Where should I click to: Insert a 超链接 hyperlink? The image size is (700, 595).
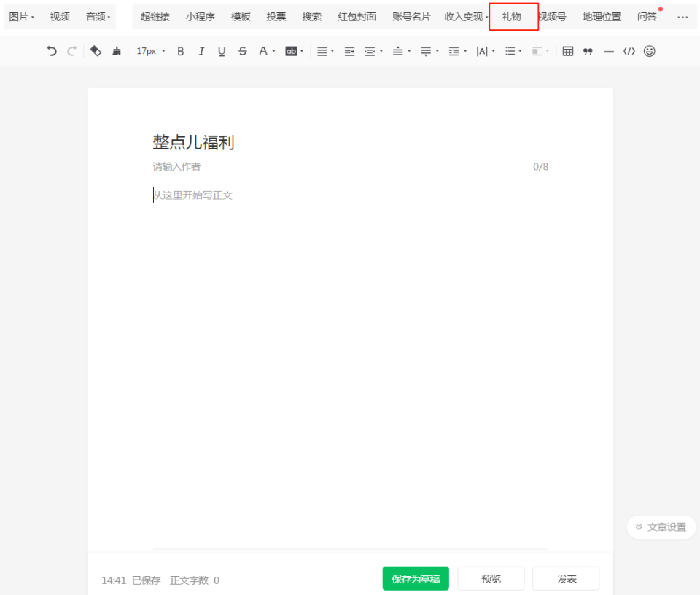pyautogui.click(x=155, y=17)
